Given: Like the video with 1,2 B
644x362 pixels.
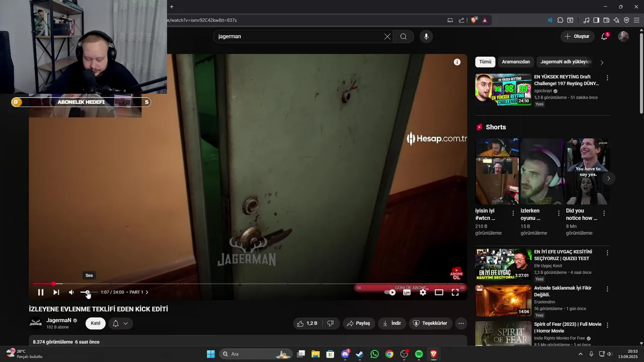Looking at the screenshot, I should (x=307, y=323).
